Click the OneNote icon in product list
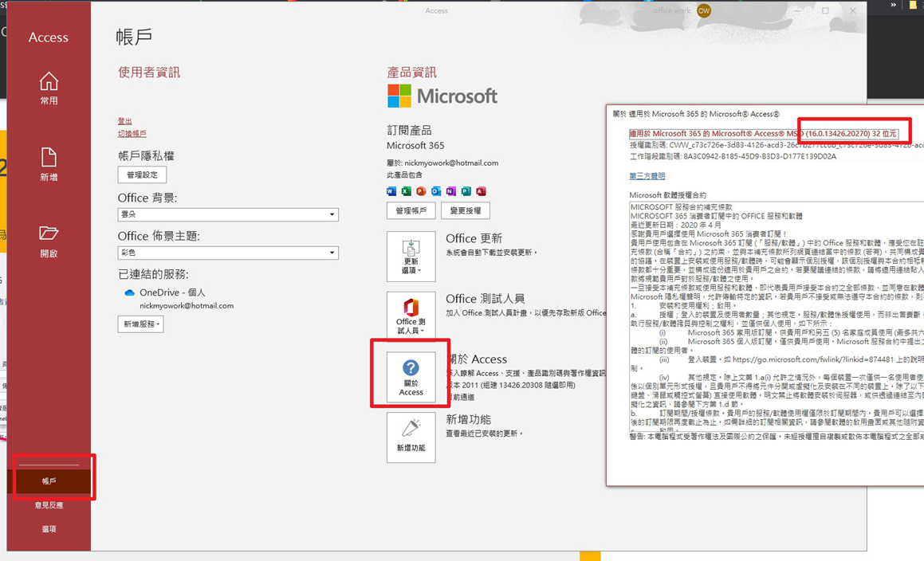 450,191
